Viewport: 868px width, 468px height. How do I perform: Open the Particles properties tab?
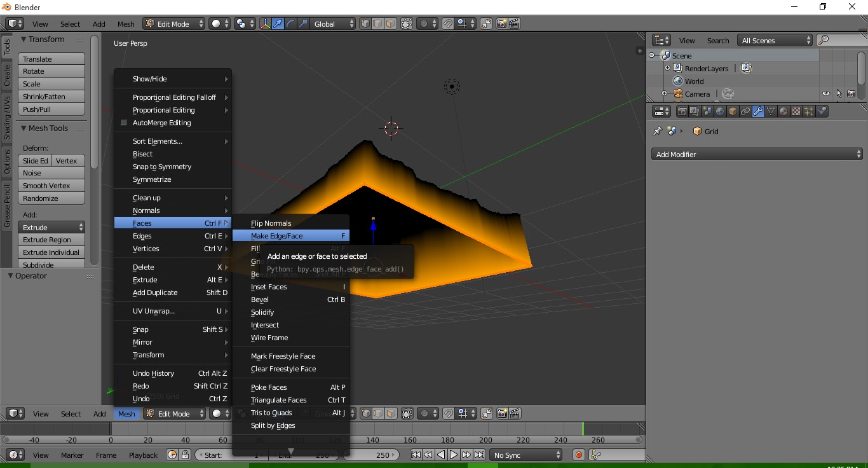809,111
